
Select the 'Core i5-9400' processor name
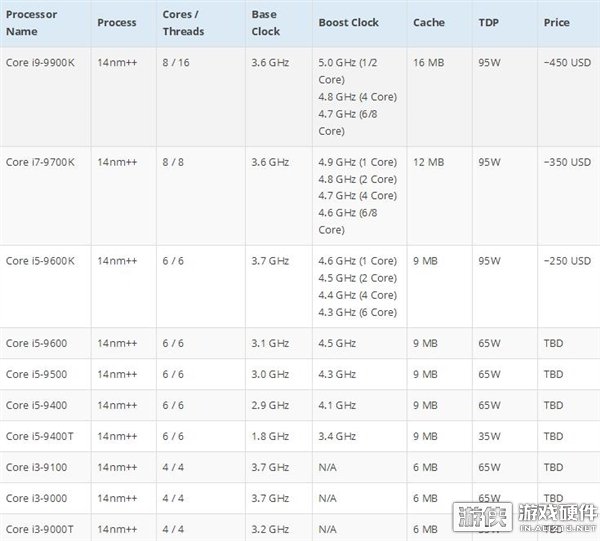tap(36, 405)
